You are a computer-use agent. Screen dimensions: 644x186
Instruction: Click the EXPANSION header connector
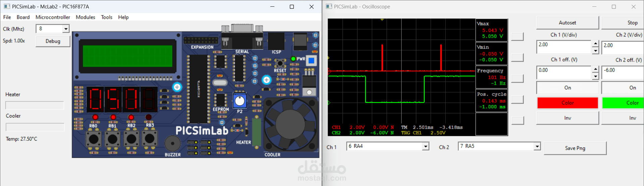click(x=201, y=40)
